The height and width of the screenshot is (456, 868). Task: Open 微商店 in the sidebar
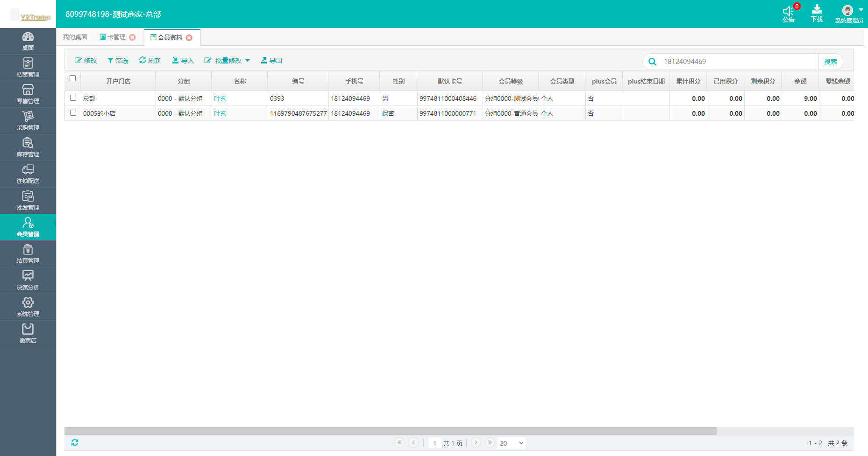click(x=28, y=334)
